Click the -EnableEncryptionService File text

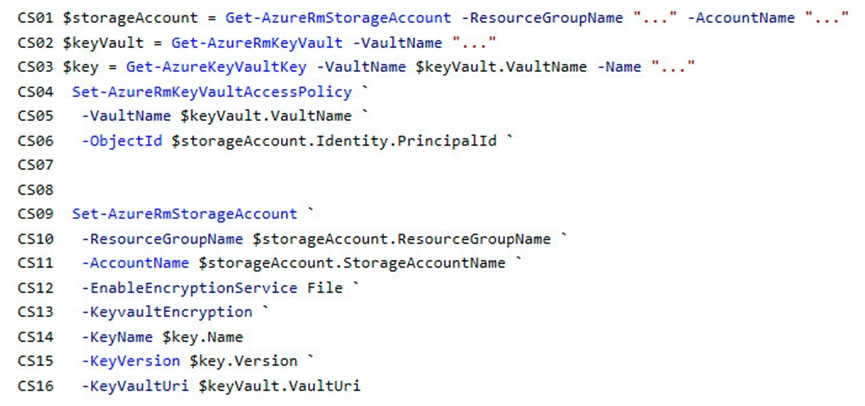coord(212,287)
